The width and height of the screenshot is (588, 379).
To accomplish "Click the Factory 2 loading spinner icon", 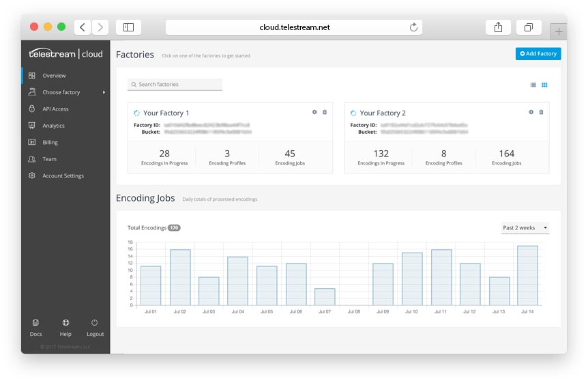I will click(353, 113).
